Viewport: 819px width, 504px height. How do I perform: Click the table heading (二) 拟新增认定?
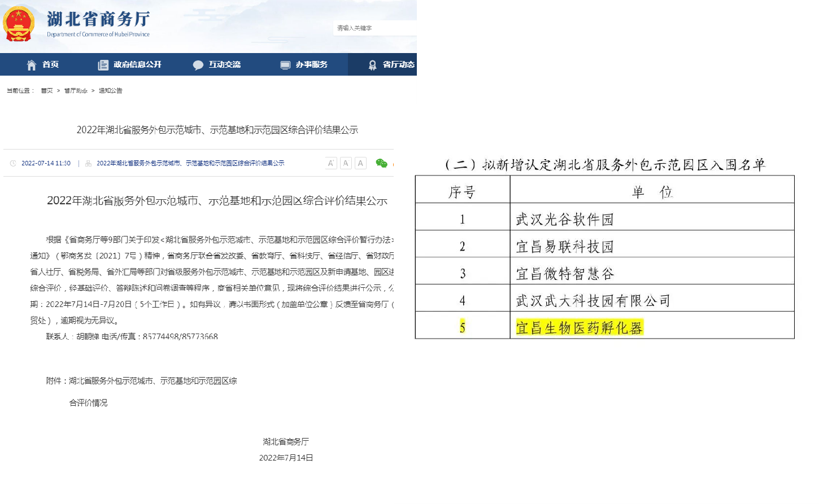604,164
